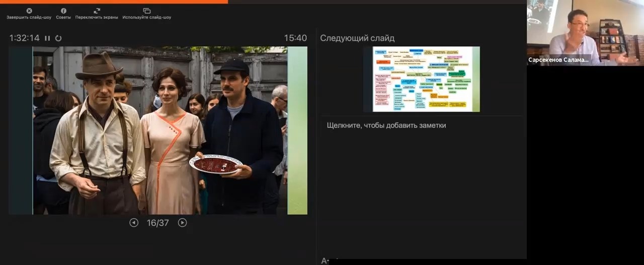Screen dimensions: 644x265
Task: Click the 15:40 clock display
Action: [x=295, y=38]
